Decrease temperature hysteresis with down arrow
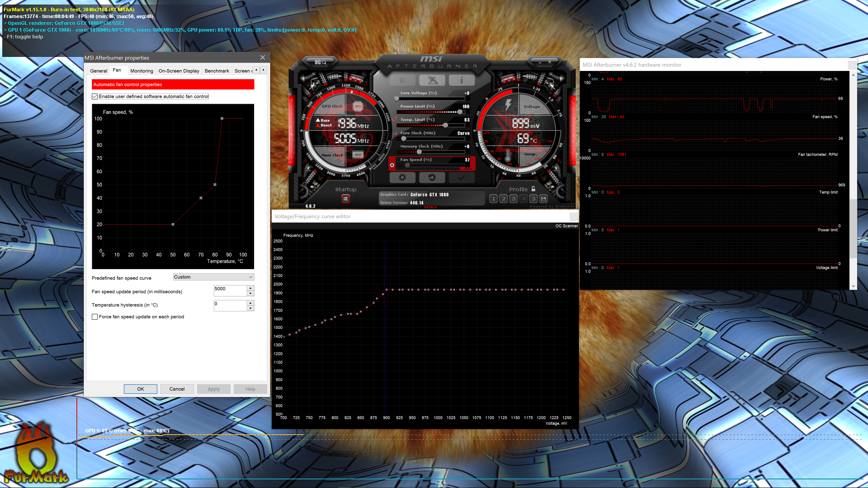Viewport: 868px width, 488px height. (250, 308)
